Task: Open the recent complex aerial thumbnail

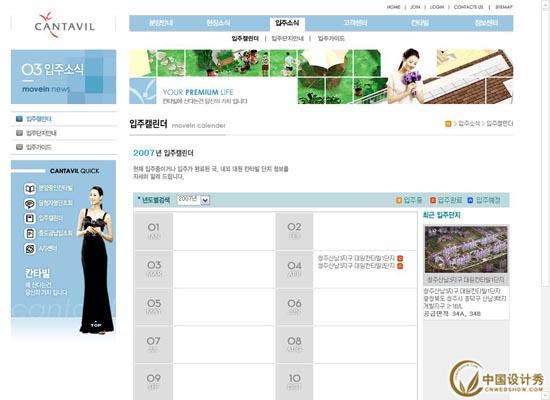Action: tap(466, 249)
